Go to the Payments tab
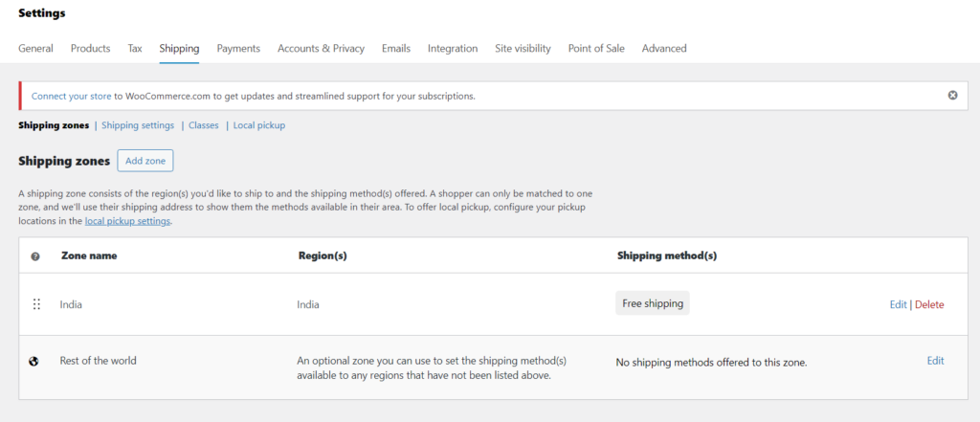The width and height of the screenshot is (980, 422). 238,48
